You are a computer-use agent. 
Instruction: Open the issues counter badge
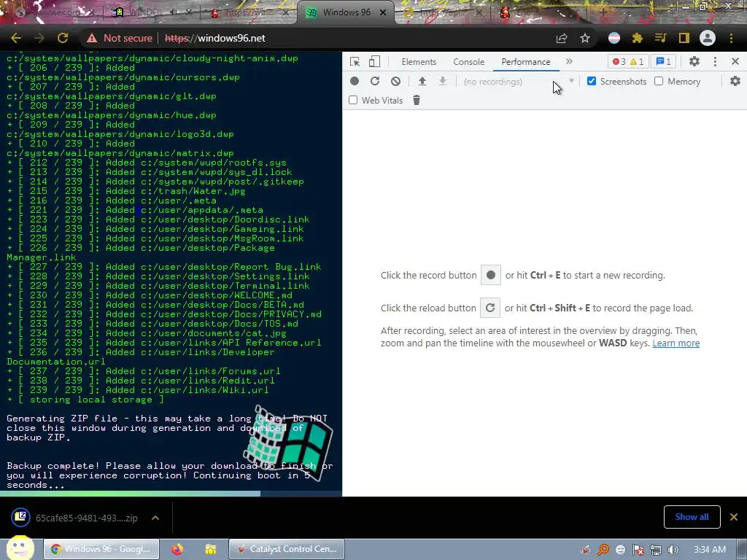663,62
